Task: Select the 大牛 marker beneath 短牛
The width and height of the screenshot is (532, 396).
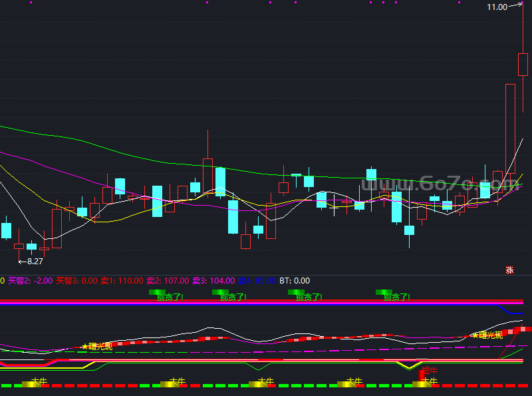Action: [429, 381]
